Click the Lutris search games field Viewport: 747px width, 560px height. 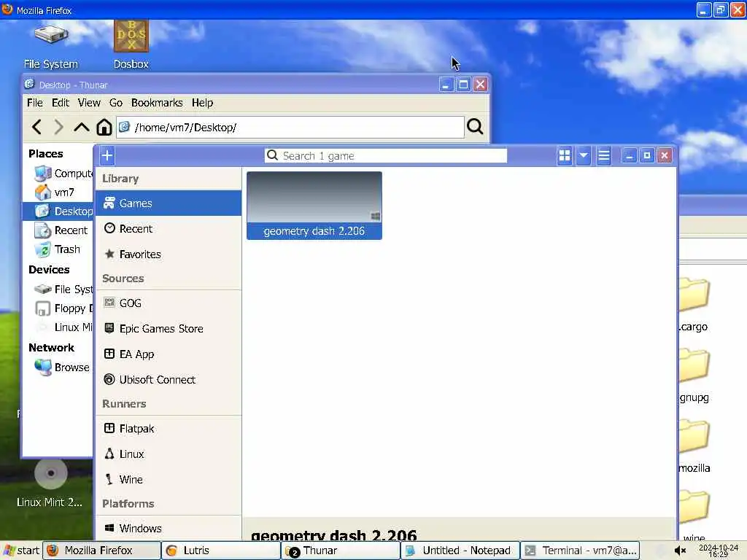386,156
